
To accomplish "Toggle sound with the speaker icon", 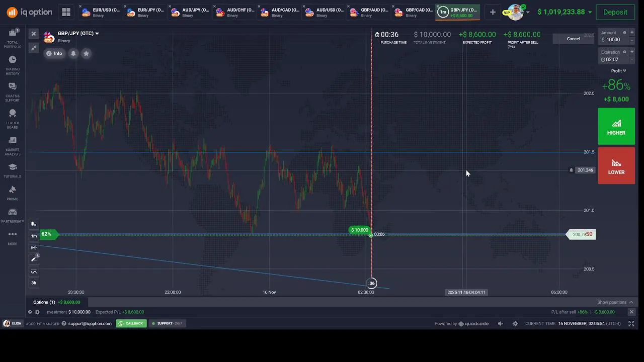I will 501,324.
